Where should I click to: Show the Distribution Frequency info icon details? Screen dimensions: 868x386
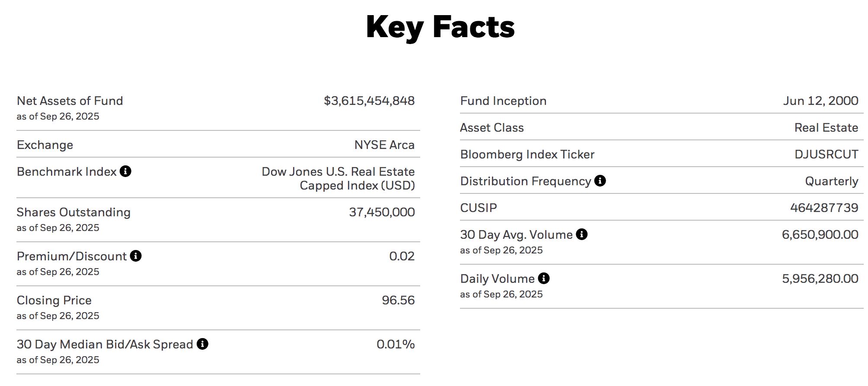(600, 181)
